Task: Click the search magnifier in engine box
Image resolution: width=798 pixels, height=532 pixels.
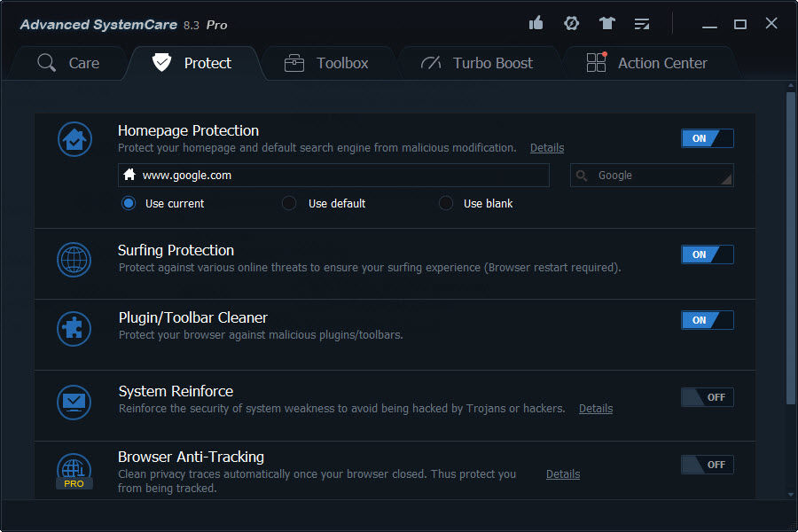Action: pos(582,176)
